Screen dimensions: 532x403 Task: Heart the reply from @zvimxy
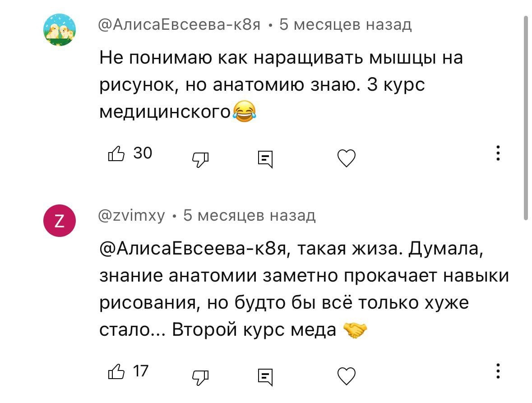pos(346,376)
